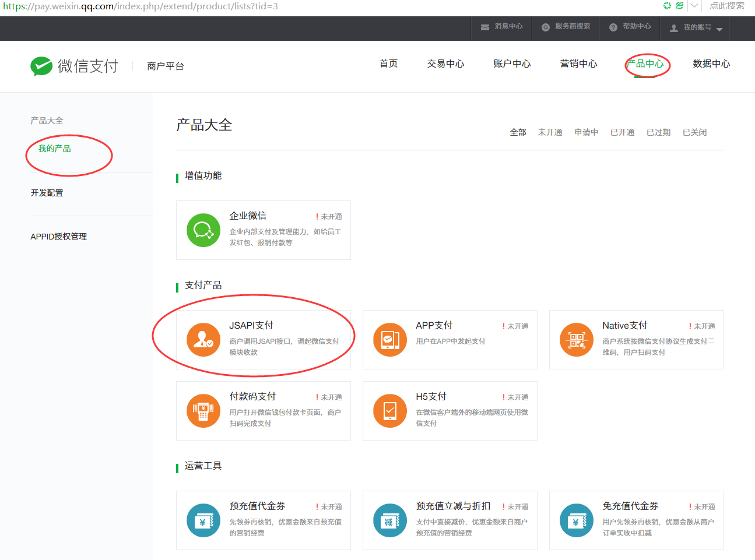Open the 预充值立减与折扣 product title
This screenshot has width=755, height=560.
(453, 506)
